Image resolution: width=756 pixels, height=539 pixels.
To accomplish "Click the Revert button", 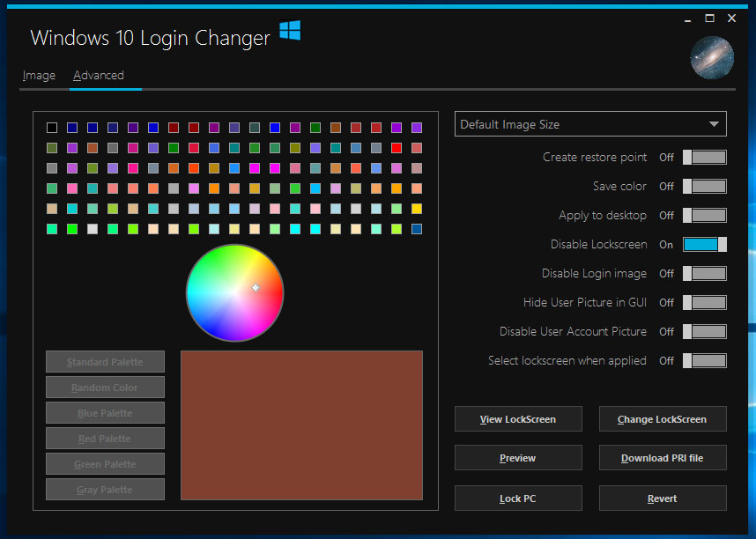I will tap(663, 498).
